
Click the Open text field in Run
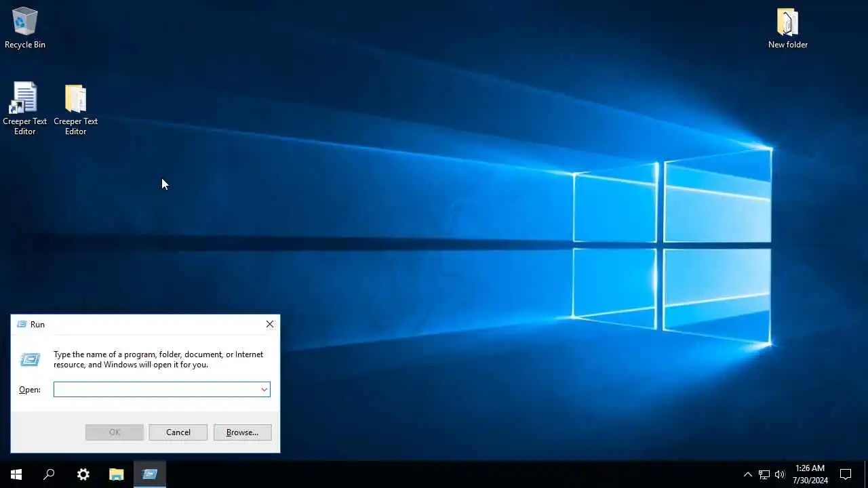point(157,389)
